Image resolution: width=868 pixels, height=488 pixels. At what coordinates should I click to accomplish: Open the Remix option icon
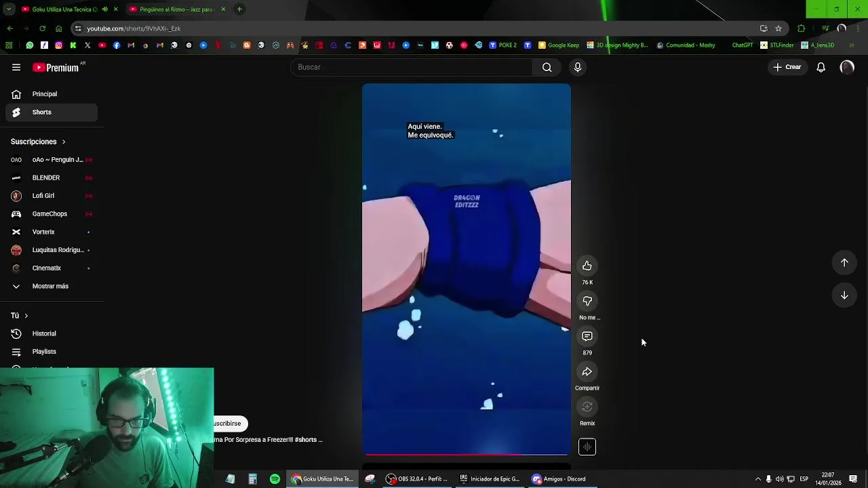(587, 407)
